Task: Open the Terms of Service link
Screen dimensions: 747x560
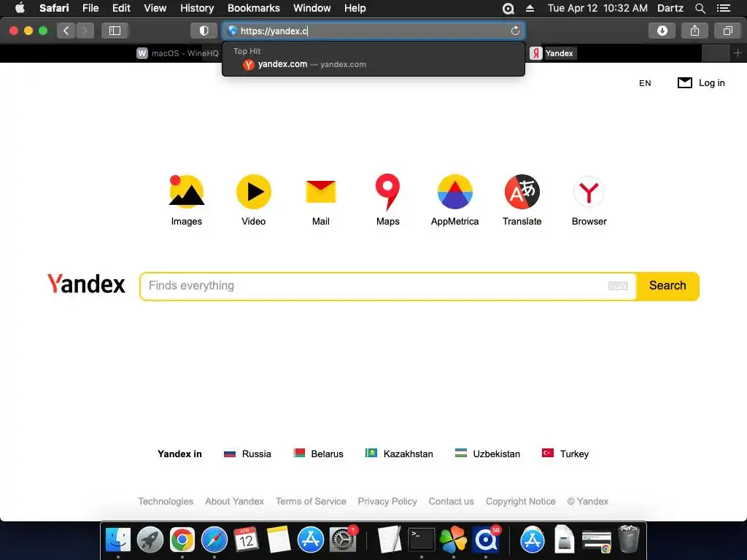Action: [x=311, y=502]
